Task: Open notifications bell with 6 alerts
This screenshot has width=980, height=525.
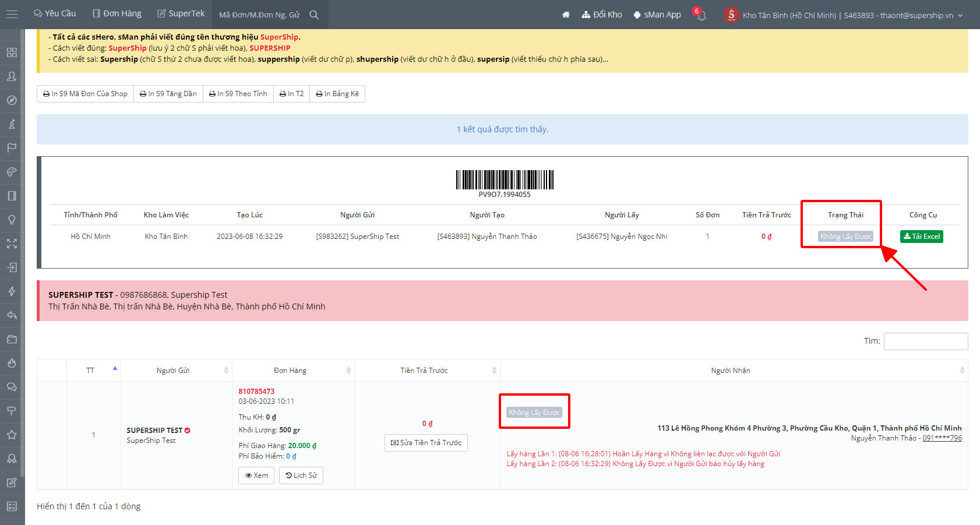Action: [701, 15]
